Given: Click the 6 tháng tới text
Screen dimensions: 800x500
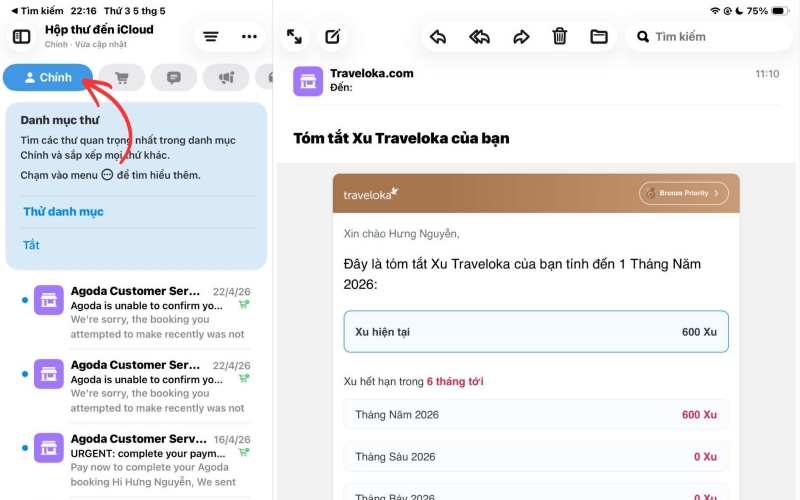Looking at the screenshot, I should 455,382.
